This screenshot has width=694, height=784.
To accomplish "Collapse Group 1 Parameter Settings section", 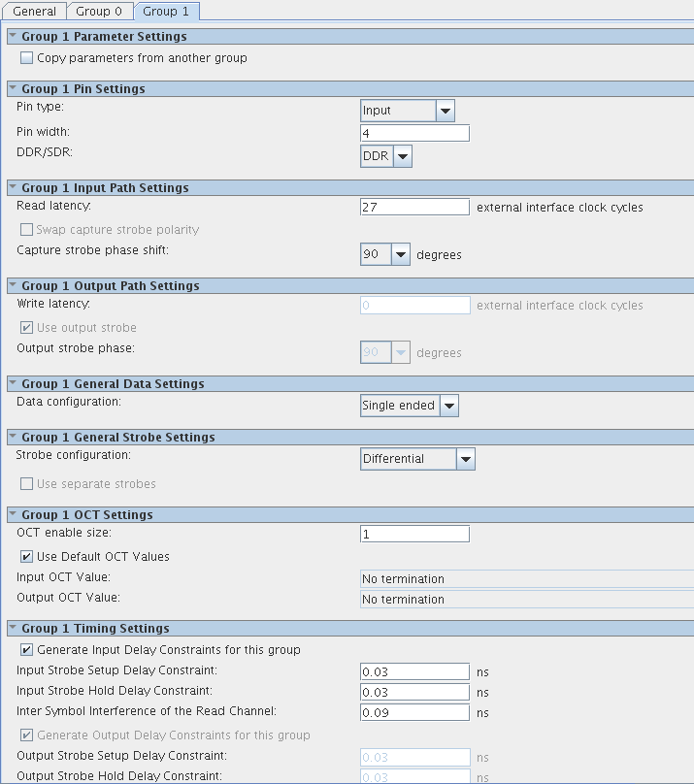I will click(13, 37).
